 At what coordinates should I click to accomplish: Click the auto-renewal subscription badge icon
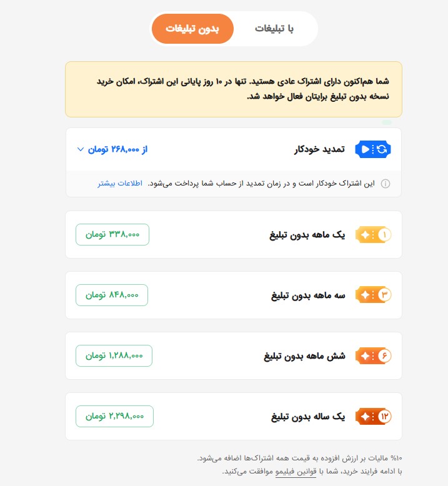pos(373,149)
